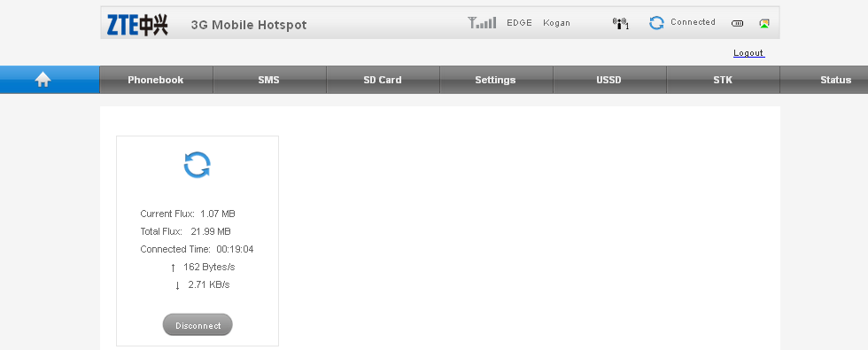Viewport: 868px width, 350px height.
Task: Click the Total Flux label
Action: (161, 231)
